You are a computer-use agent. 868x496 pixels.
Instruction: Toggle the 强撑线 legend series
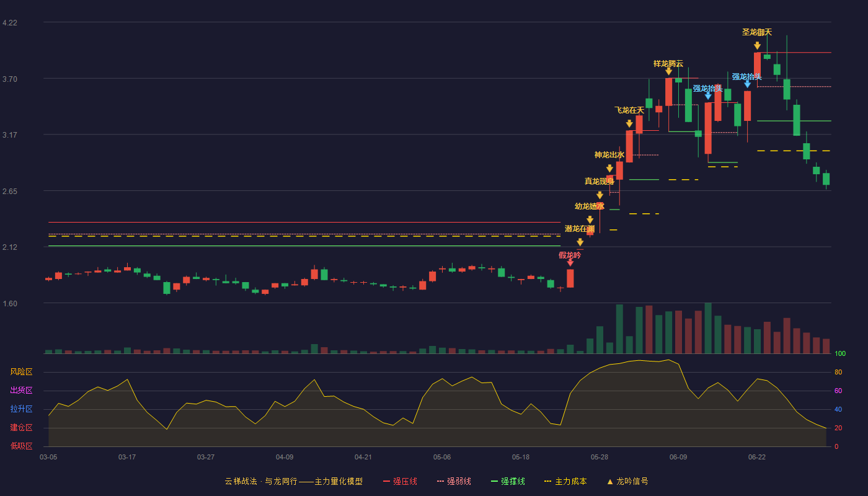click(508, 481)
